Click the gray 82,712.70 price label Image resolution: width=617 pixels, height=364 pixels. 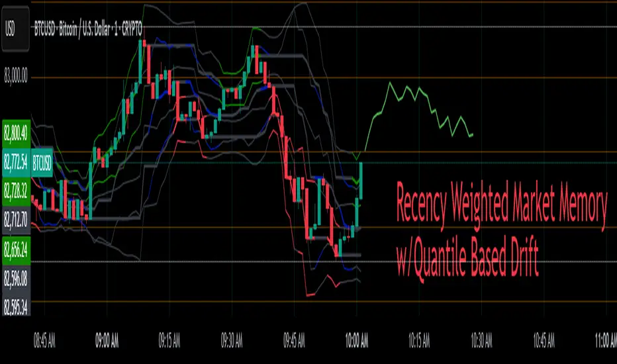(x=16, y=220)
